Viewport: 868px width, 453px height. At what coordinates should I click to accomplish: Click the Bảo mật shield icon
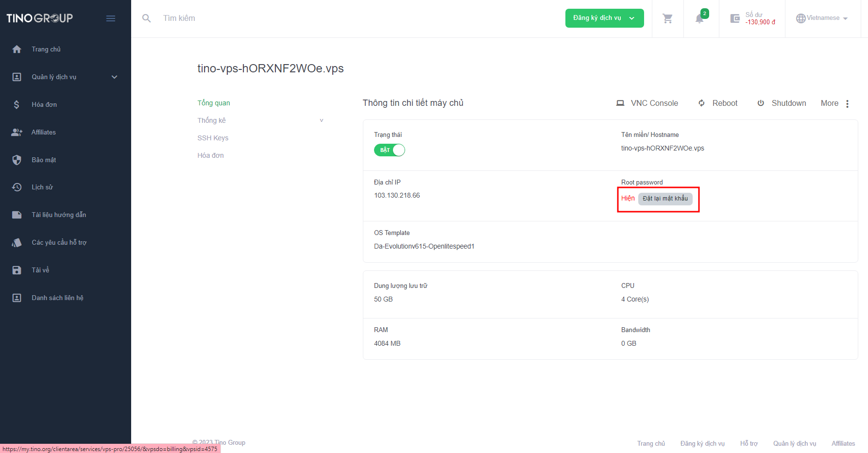point(17,160)
